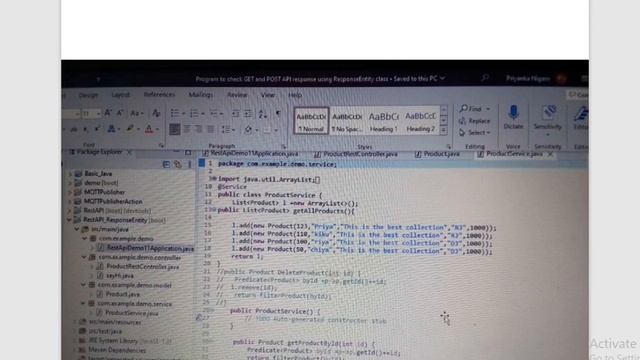Open the Review ribbon tab
This screenshot has width=640, height=360.
pyautogui.click(x=237, y=95)
